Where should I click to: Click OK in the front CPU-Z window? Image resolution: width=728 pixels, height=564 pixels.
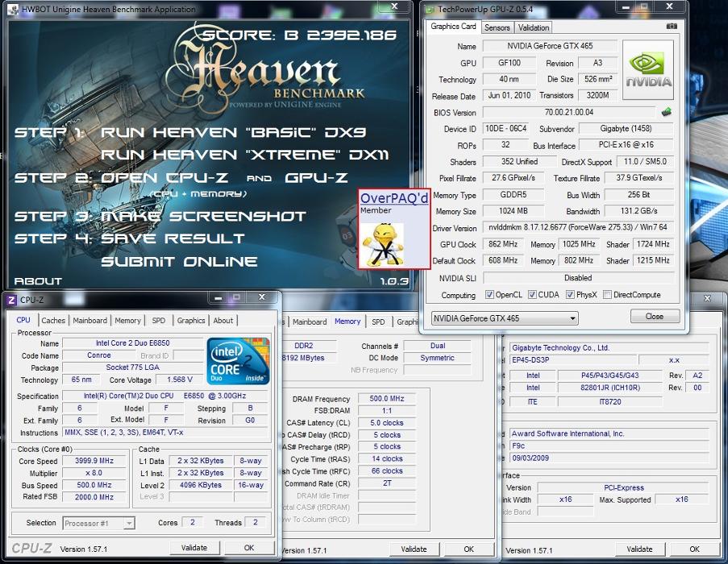click(x=249, y=548)
